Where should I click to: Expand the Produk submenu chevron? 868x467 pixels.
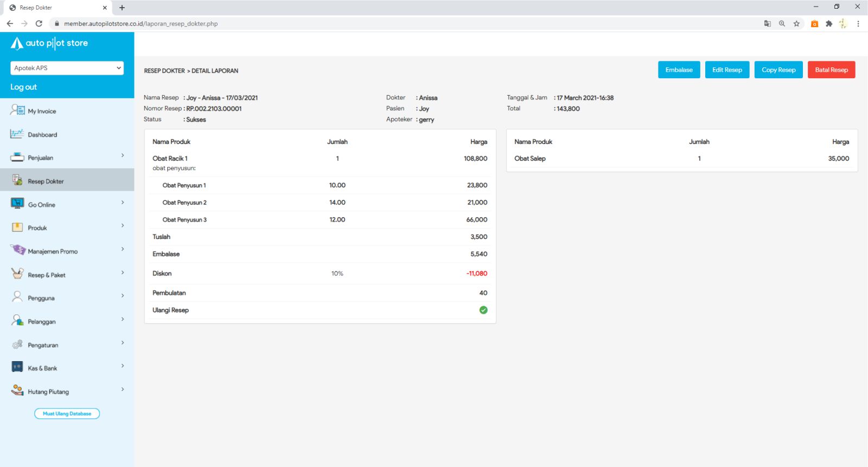click(123, 226)
